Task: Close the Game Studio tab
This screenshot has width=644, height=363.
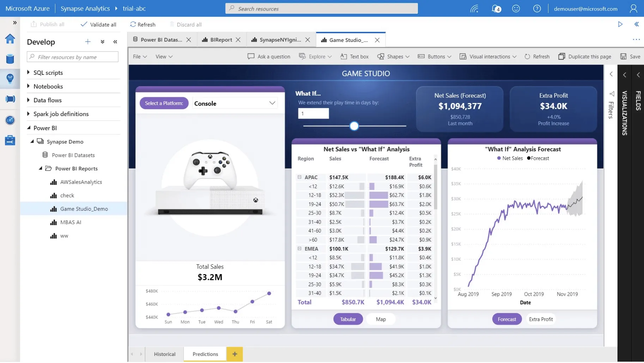Action: point(377,40)
